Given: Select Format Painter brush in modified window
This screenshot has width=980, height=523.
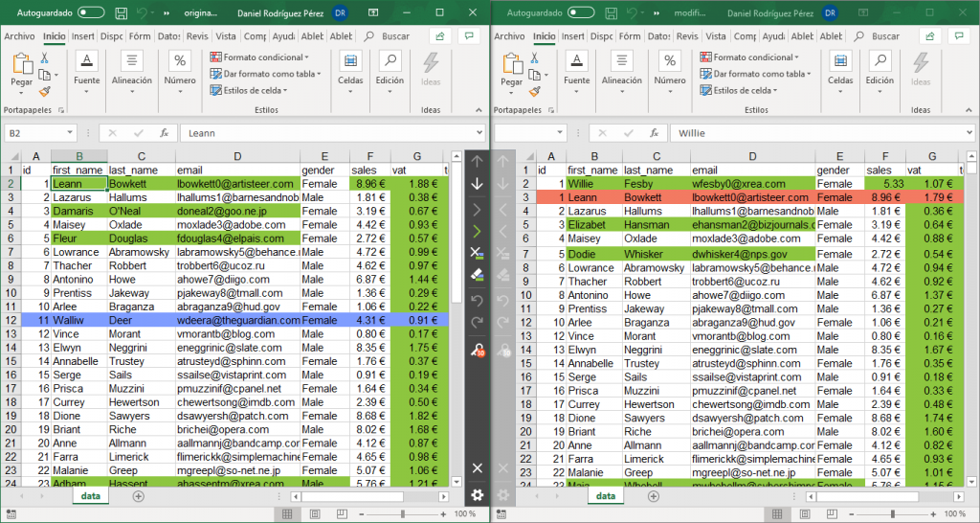Looking at the screenshot, I should tap(534, 92).
